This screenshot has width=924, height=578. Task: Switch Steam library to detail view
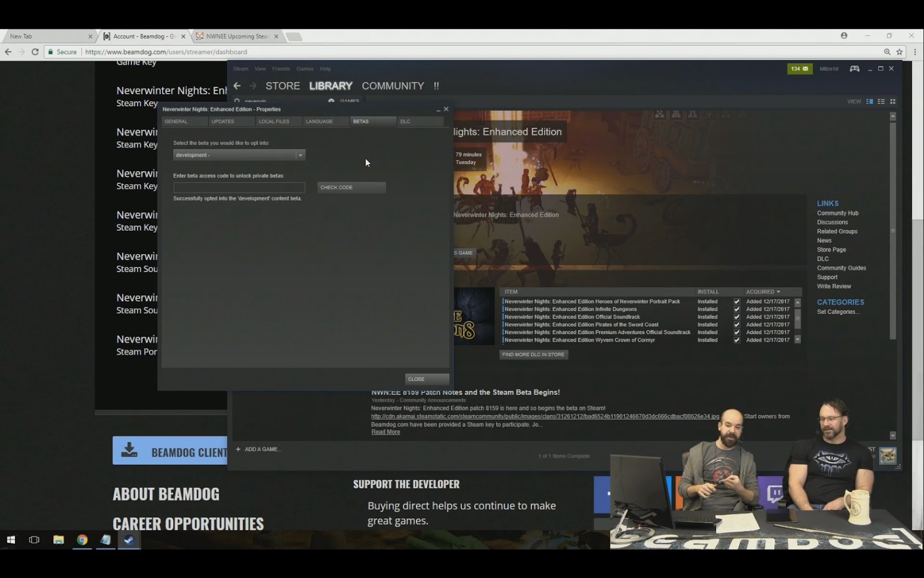tap(869, 102)
